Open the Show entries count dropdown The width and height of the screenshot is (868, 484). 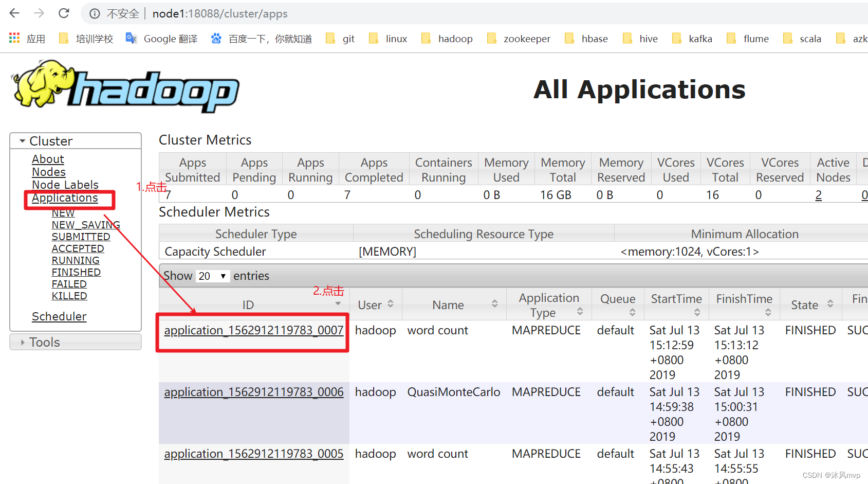coord(213,276)
